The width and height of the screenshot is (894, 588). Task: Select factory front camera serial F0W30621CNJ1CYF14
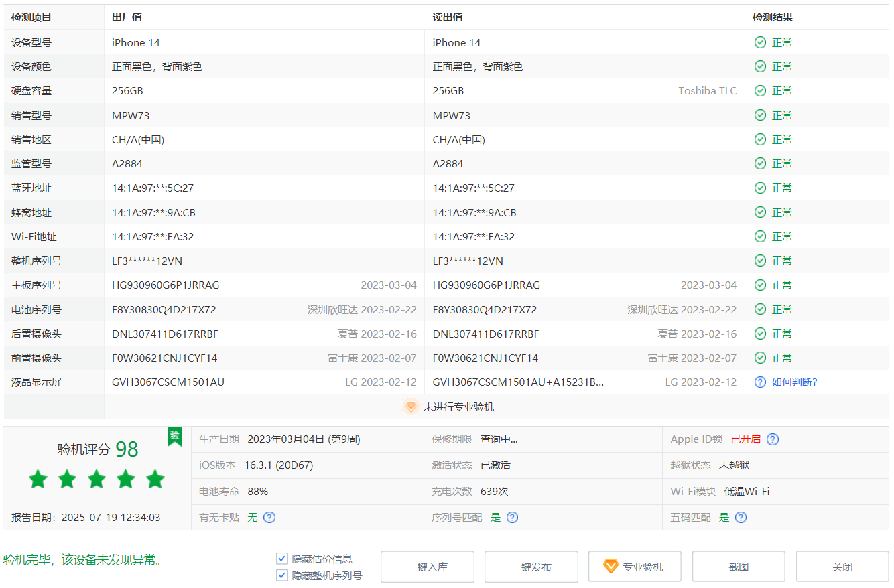point(165,358)
